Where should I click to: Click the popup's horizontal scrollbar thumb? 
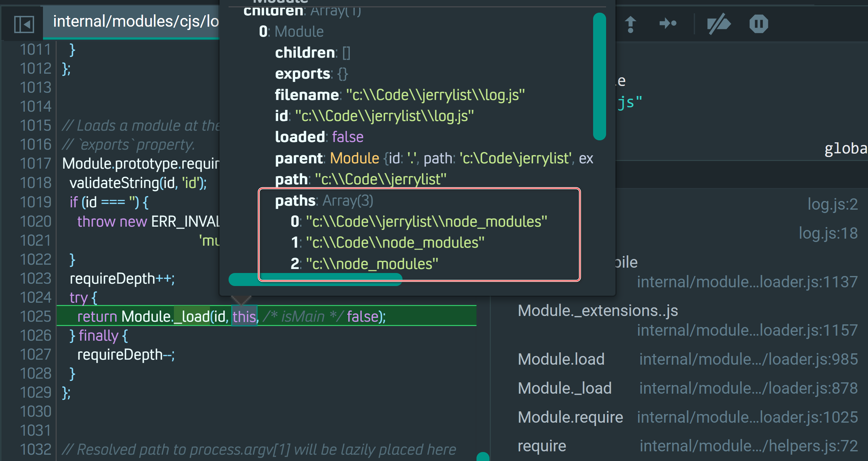(315, 280)
